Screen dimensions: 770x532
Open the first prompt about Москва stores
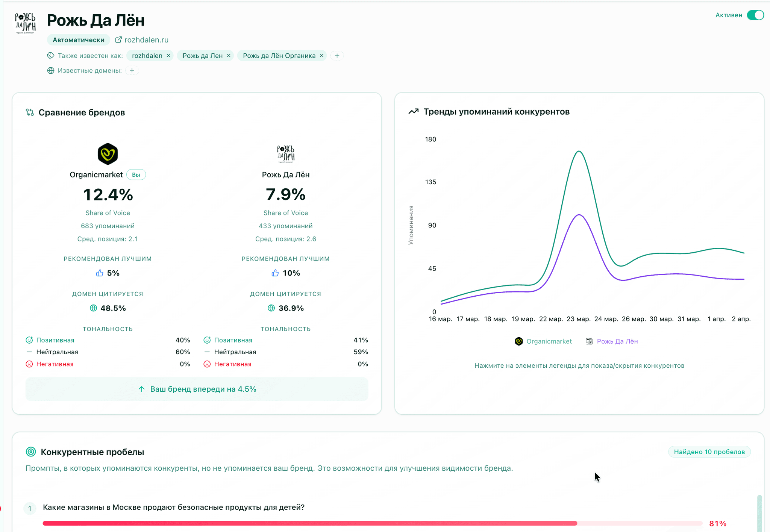point(173,507)
